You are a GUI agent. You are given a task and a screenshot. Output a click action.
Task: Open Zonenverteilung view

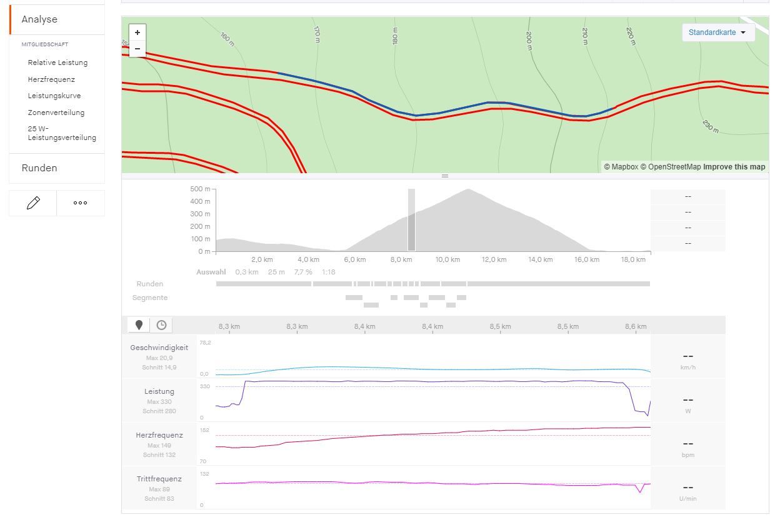pos(56,113)
